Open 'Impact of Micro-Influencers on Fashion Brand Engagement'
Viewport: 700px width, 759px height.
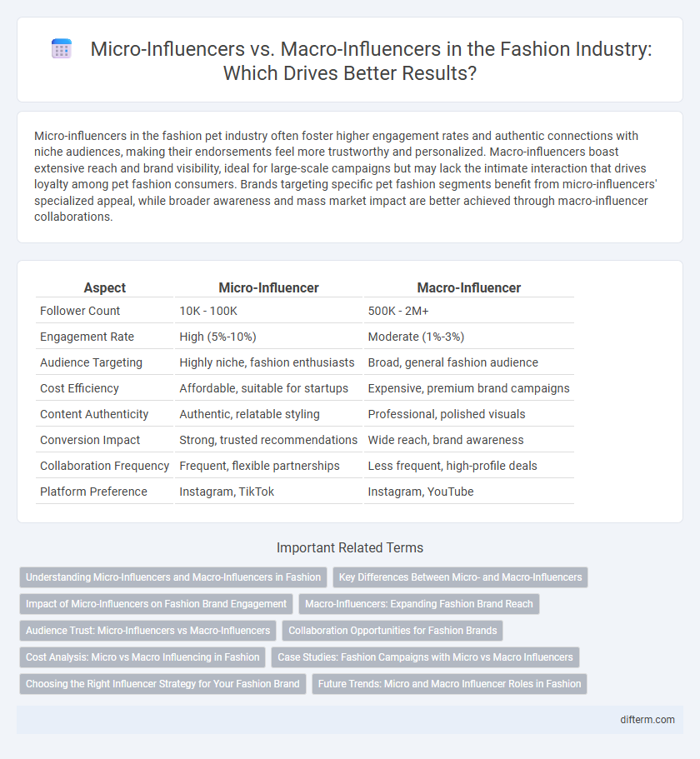click(157, 604)
